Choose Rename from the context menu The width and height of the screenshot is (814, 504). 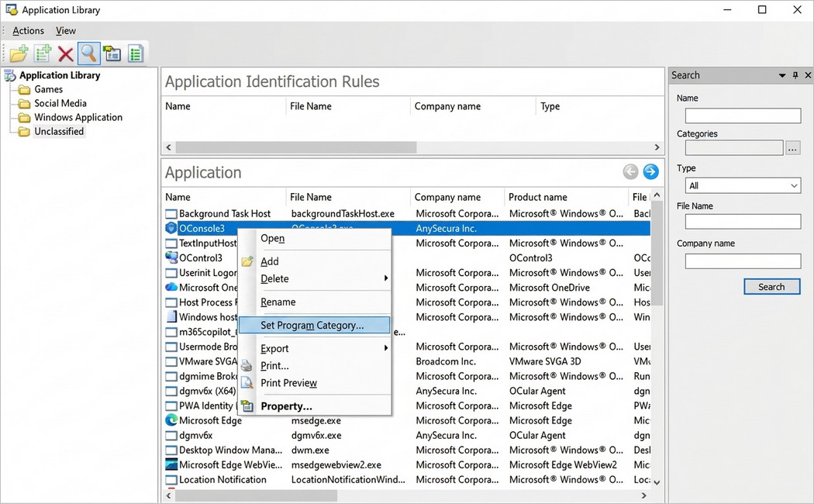click(315, 302)
